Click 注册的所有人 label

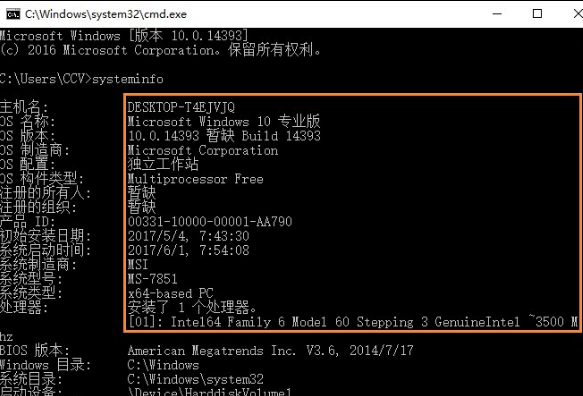tap(45, 193)
